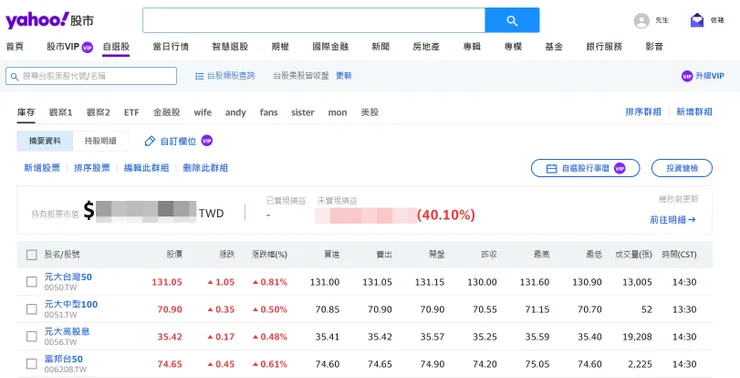The width and height of the screenshot is (740, 378).
Task: Click the 投資健檢 button
Action: tap(682, 168)
